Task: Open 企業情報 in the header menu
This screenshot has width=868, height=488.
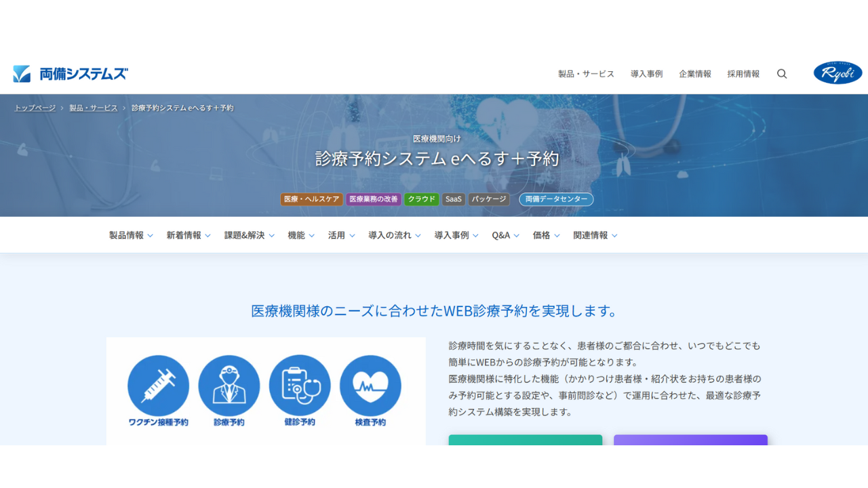Action: pos(695,74)
